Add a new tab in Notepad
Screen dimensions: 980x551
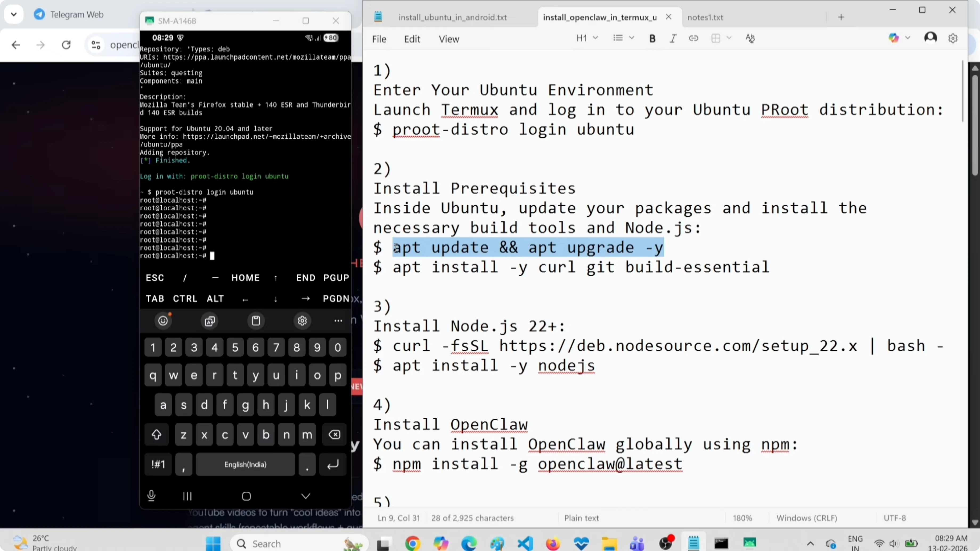841,17
